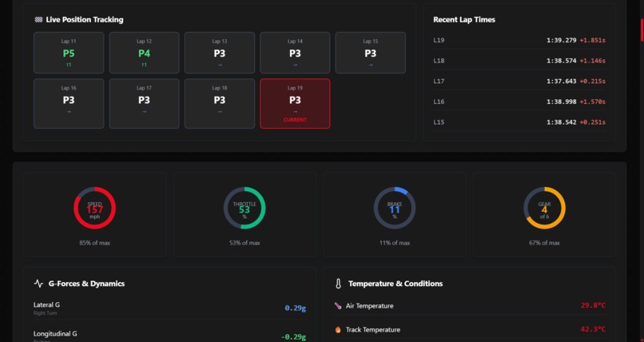This screenshot has height=342, width=644.
Task: Select the Lap 15 position card
Action: point(371,53)
